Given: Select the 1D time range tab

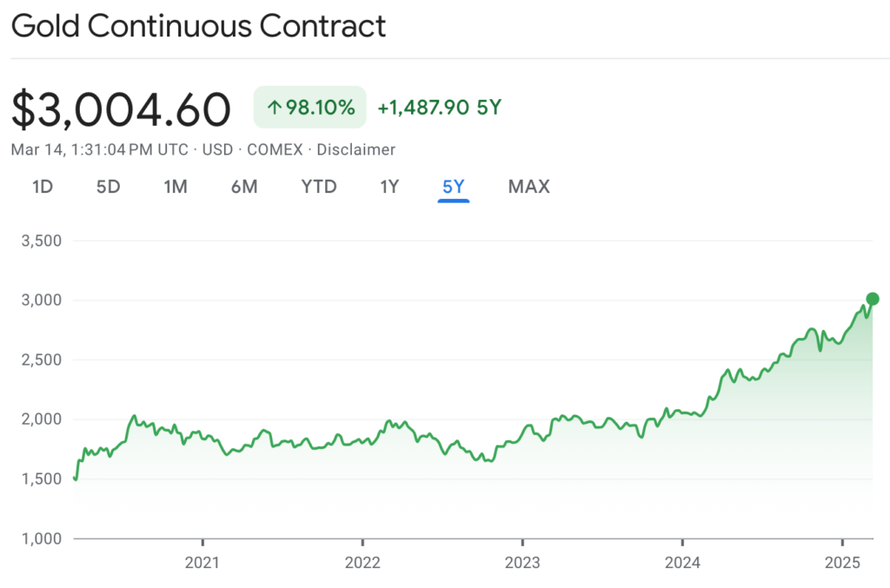Looking at the screenshot, I should [x=43, y=187].
